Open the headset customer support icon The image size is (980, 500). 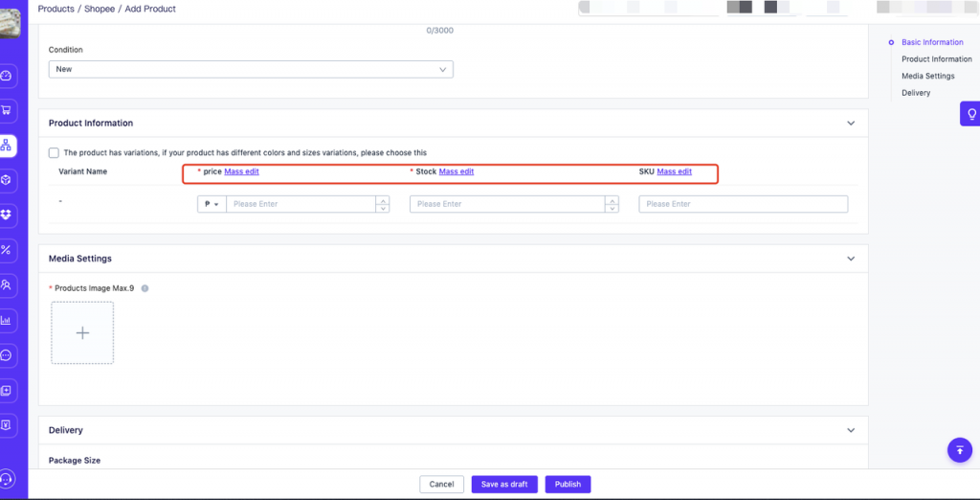click(7, 479)
